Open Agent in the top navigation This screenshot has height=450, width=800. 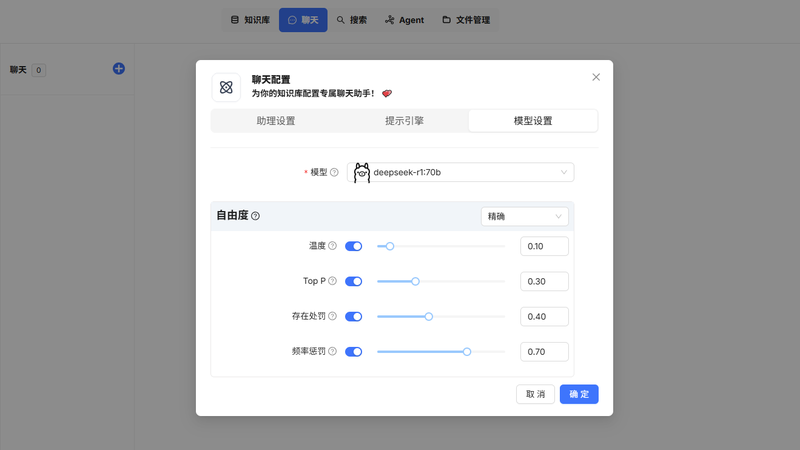point(405,20)
